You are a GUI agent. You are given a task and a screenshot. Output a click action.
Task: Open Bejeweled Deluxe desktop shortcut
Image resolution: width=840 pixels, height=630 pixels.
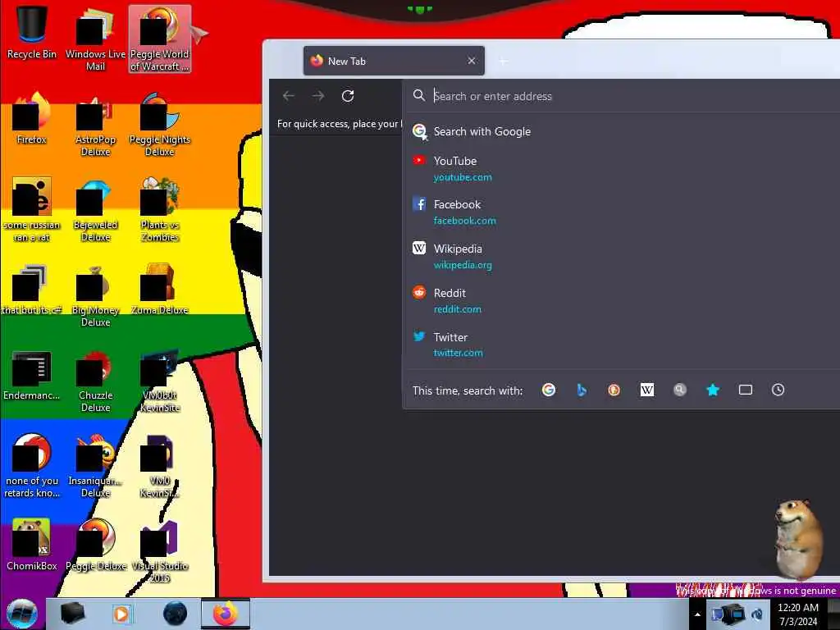point(95,210)
